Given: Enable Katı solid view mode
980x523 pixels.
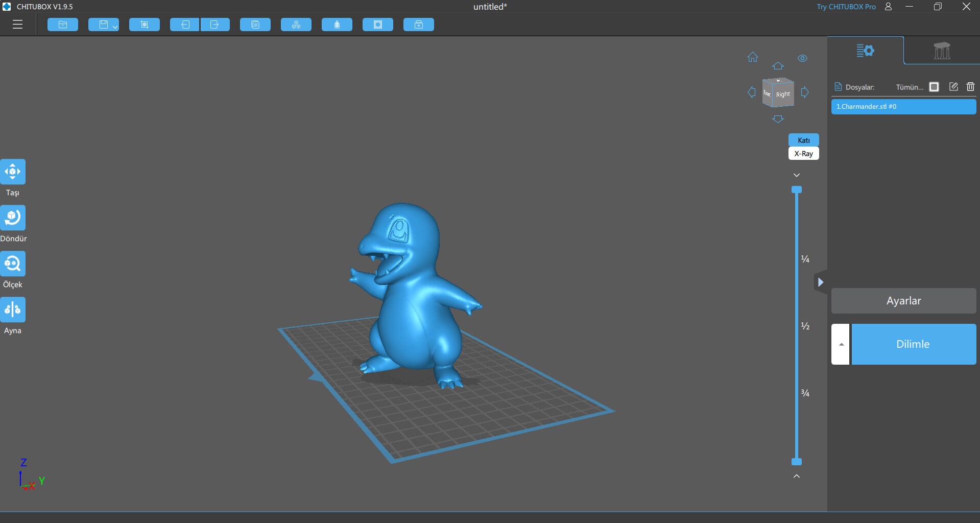Looking at the screenshot, I should click(804, 140).
